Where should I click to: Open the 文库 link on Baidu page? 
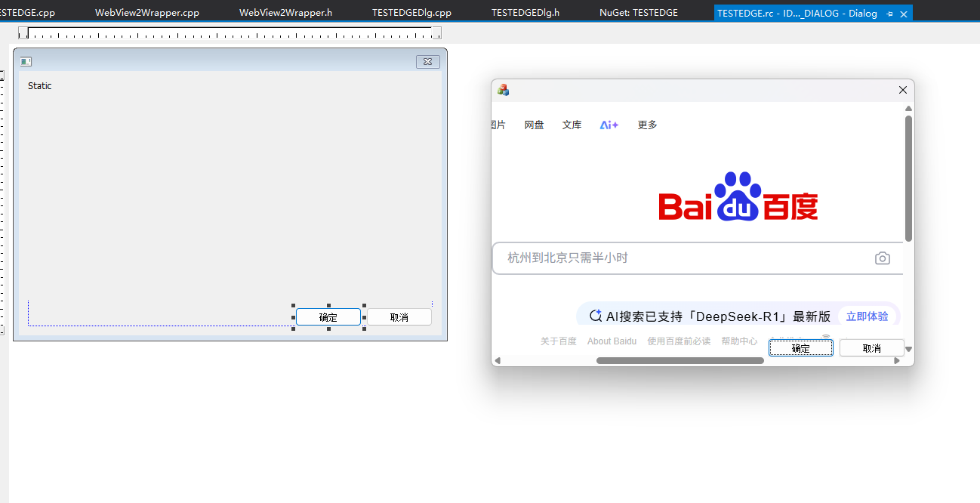click(x=572, y=125)
